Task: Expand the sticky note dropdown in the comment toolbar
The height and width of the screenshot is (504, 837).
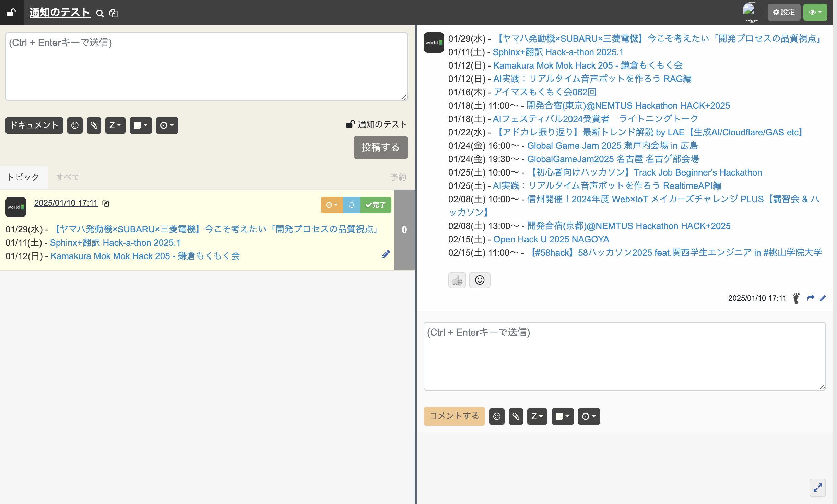Action: point(562,417)
